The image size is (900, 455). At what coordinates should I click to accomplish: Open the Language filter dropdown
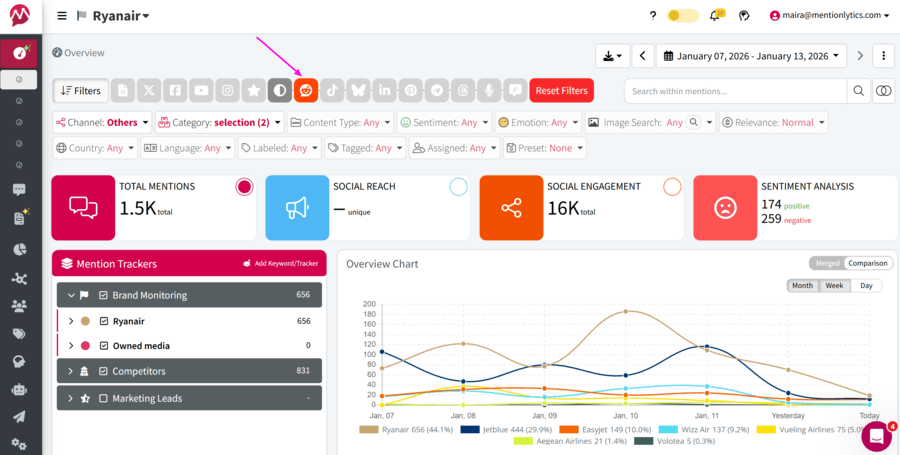click(188, 148)
